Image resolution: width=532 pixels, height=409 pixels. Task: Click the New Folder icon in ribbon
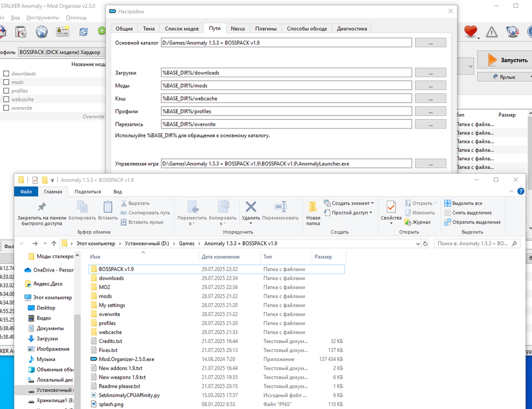pos(313,207)
